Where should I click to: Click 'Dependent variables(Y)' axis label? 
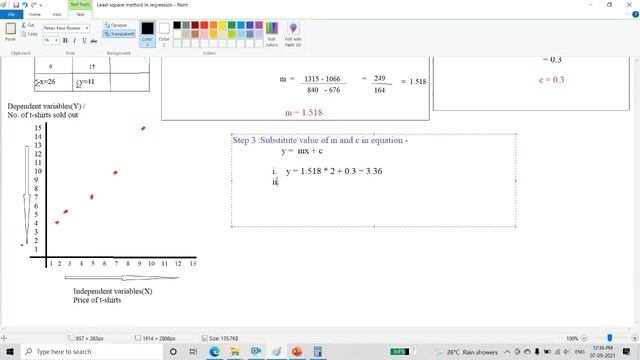click(x=46, y=106)
